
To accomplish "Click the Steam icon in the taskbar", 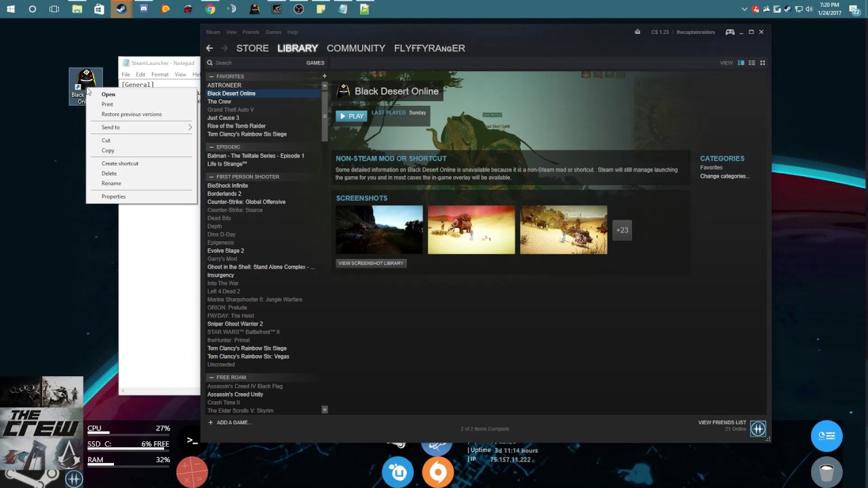I will 121,9.
